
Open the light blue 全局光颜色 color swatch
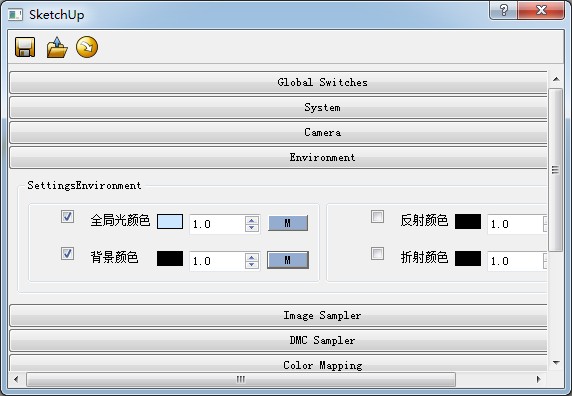pyautogui.click(x=170, y=222)
